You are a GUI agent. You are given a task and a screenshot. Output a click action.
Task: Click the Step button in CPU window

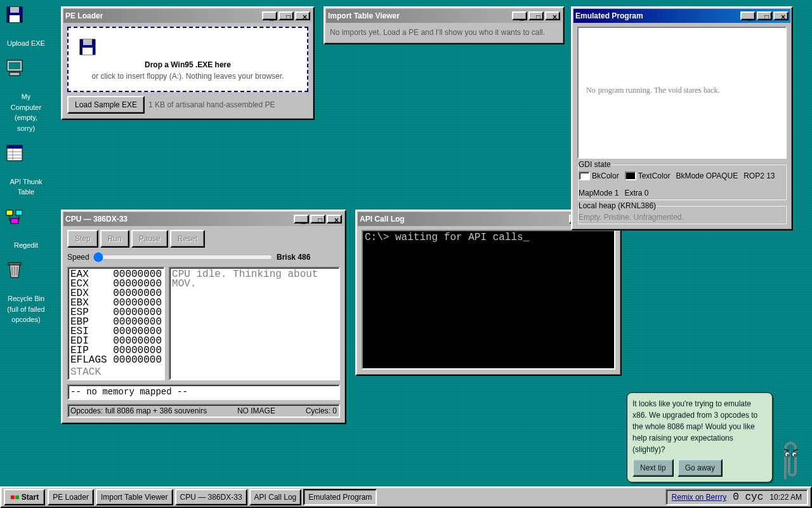pos(82,239)
